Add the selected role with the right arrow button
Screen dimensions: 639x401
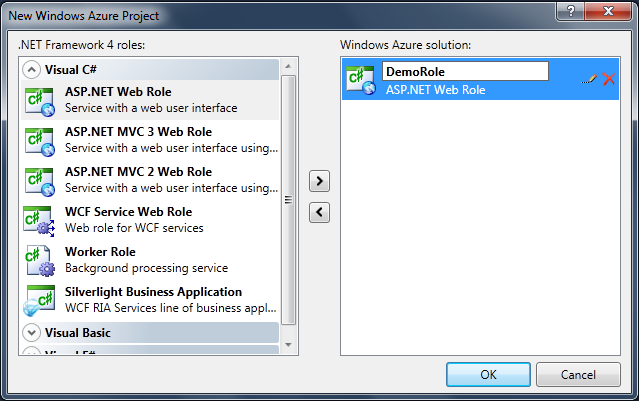click(x=319, y=181)
